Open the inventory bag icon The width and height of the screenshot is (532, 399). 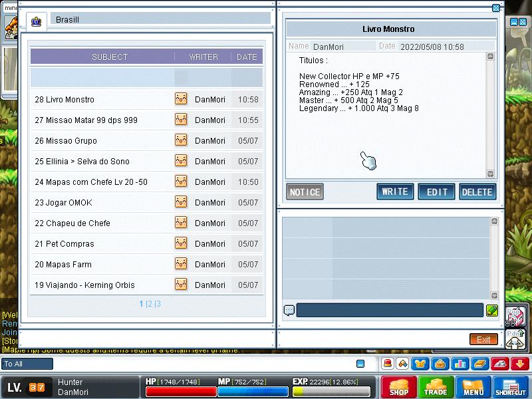point(440,364)
